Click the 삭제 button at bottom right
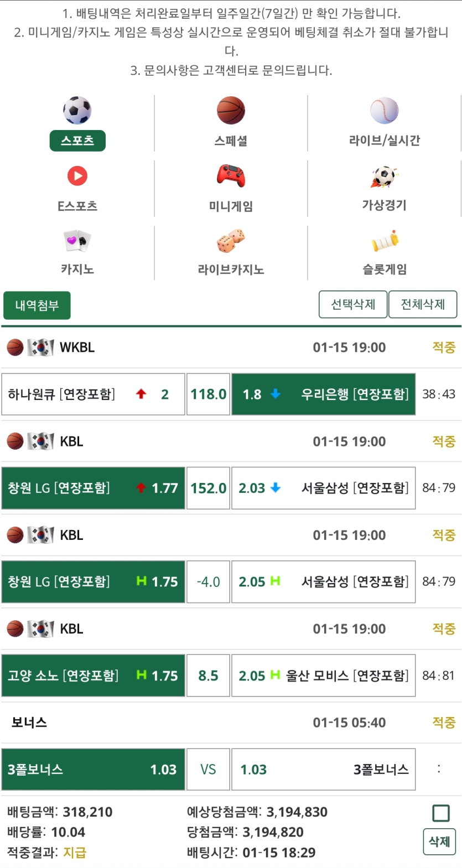 click(439, 841)
